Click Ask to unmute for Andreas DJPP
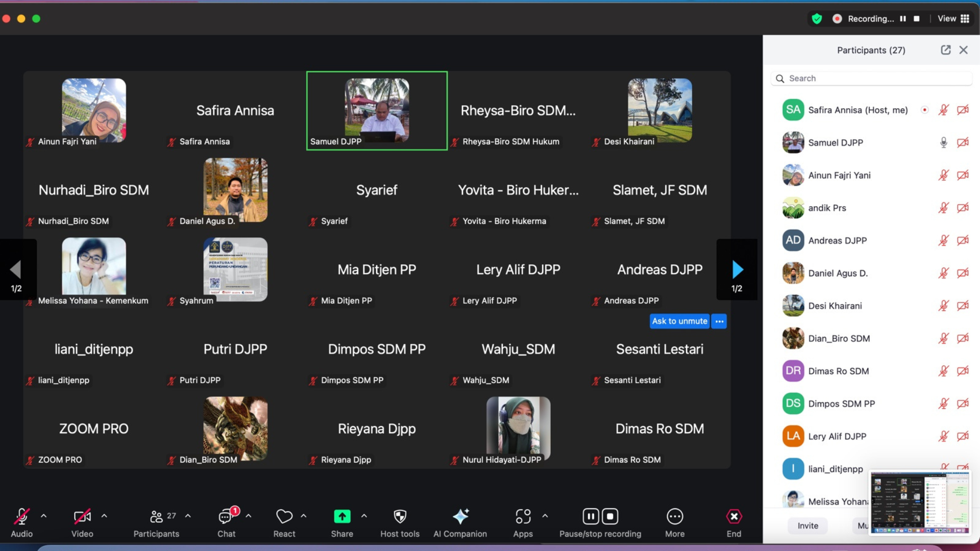This screenshot has width=980, height=551. [x=679, y=321]
